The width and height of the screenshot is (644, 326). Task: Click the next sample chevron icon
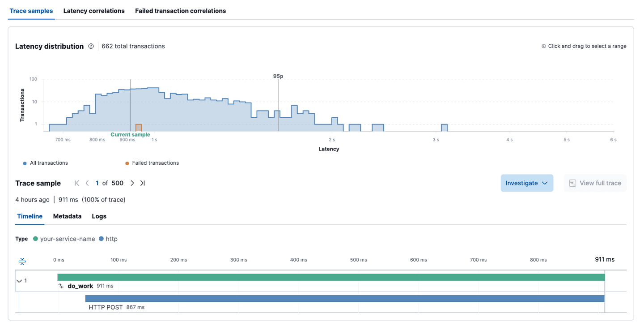[132, 183]
